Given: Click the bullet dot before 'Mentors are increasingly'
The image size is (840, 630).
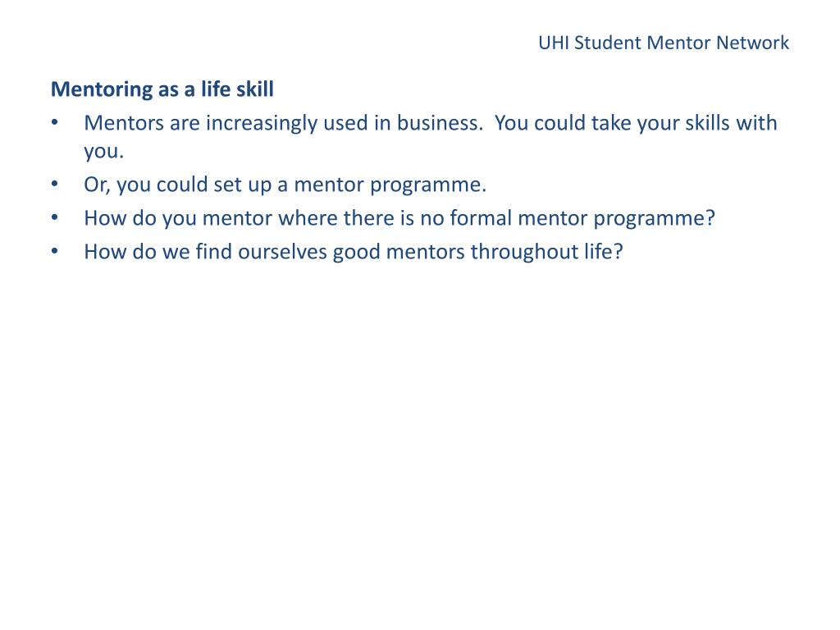Looking at the screenshot, I should (55, 123).
